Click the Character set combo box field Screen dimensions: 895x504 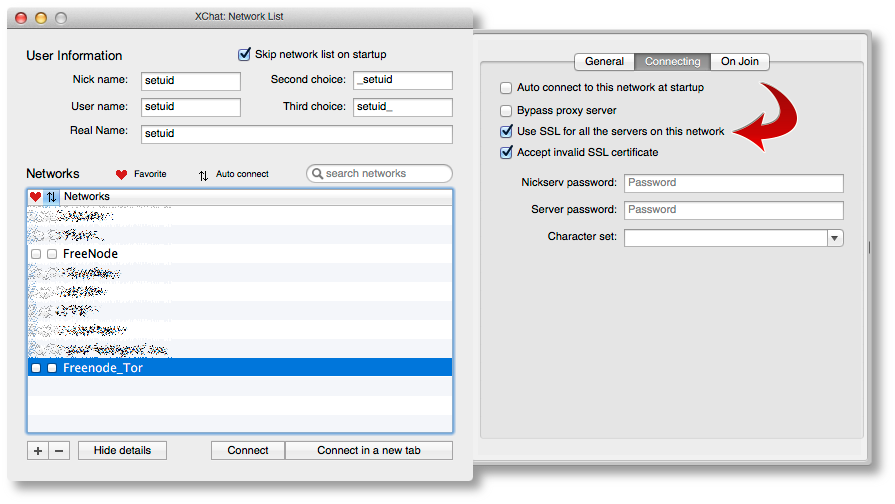coord(725,238)
